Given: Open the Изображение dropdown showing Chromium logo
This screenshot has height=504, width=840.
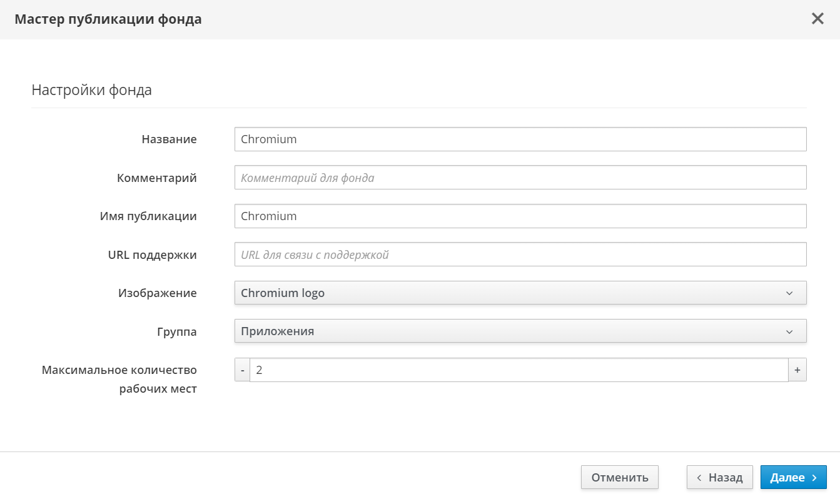Looking at the screenshot, I should [520, 293].
